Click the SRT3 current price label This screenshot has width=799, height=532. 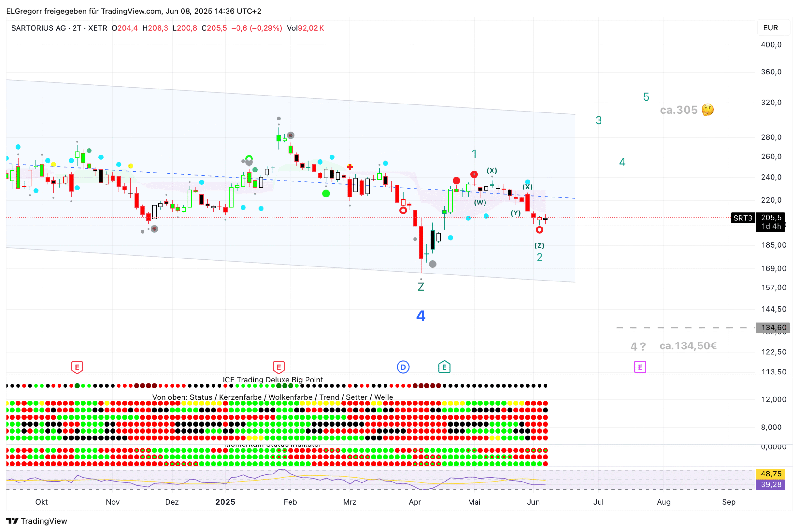point(743,218)
